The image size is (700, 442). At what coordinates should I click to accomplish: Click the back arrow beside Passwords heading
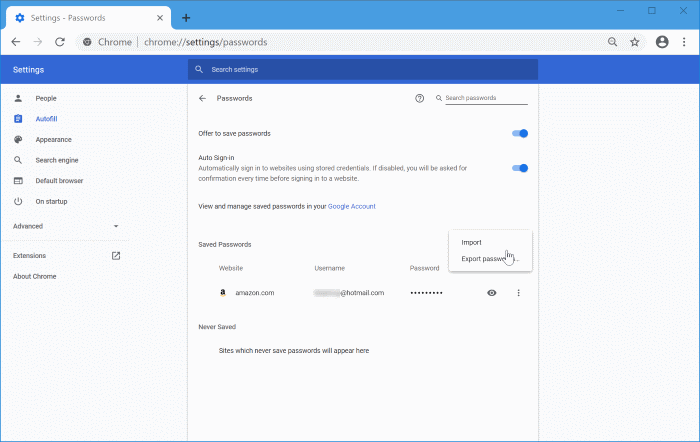[202, 99]
